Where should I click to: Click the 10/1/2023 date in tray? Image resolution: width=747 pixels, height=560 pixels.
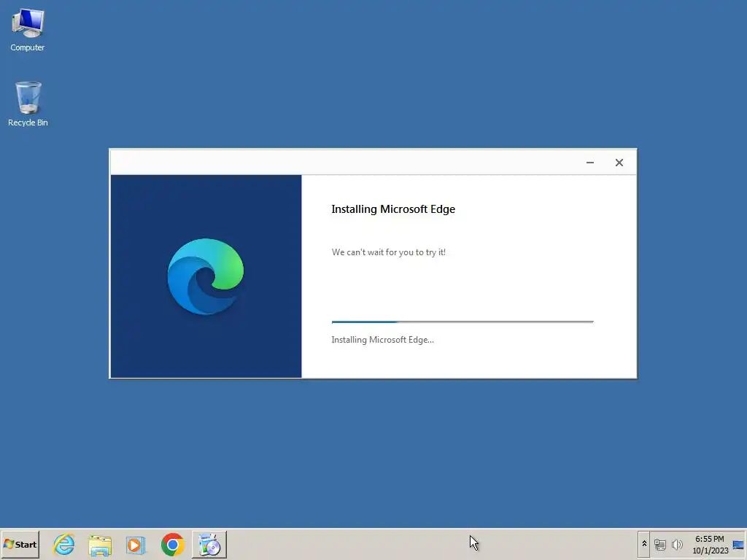point(711,551)
